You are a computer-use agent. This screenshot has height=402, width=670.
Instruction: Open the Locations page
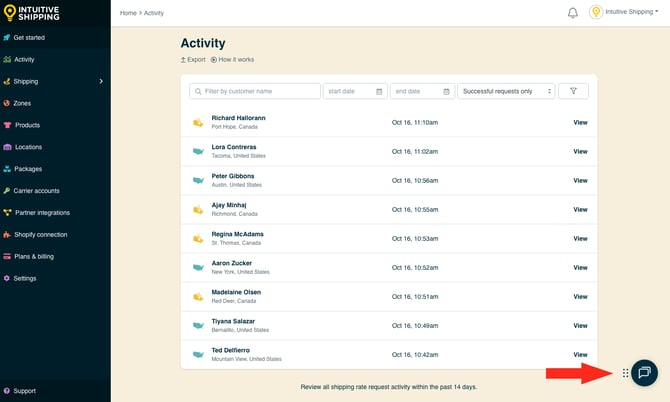tap(28, 147)
